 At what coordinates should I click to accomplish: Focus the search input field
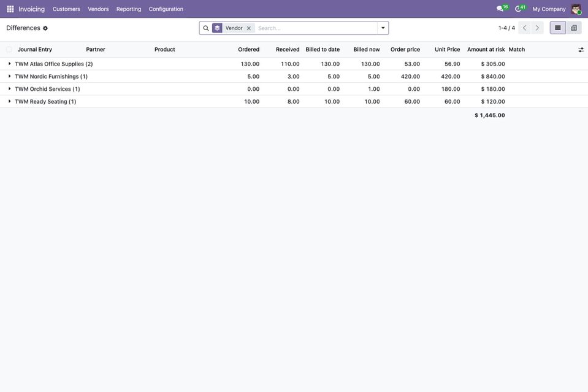pos(316,28)
